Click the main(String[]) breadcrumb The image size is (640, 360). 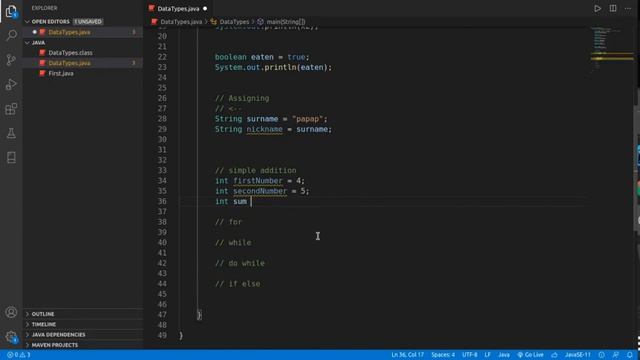pos(286,22)
